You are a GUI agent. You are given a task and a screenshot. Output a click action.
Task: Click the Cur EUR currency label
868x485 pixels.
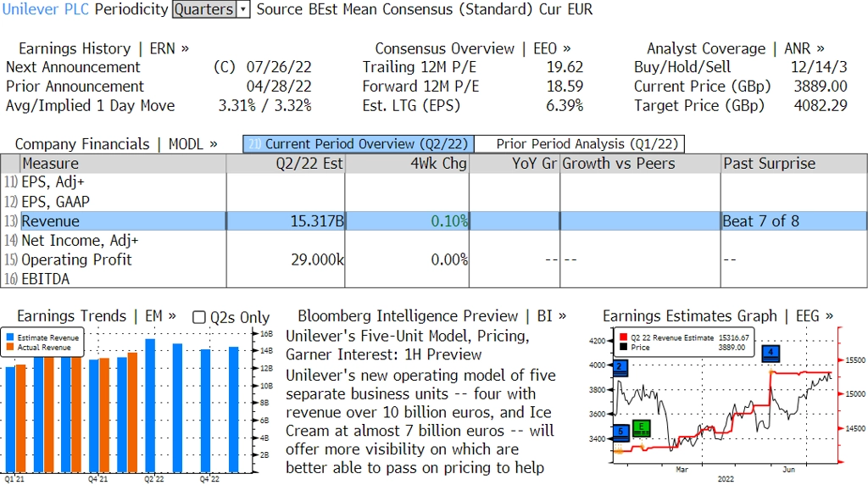565,9
